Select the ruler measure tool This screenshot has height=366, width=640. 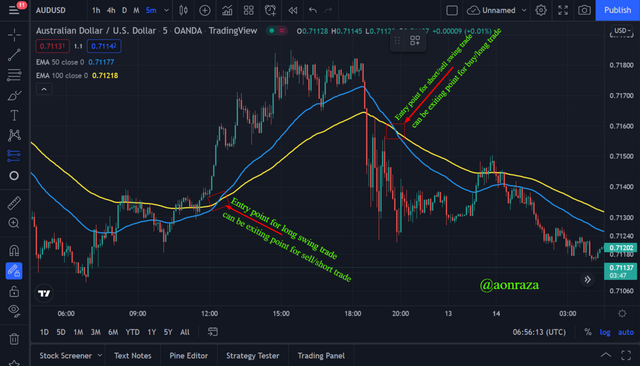(14, 203)
